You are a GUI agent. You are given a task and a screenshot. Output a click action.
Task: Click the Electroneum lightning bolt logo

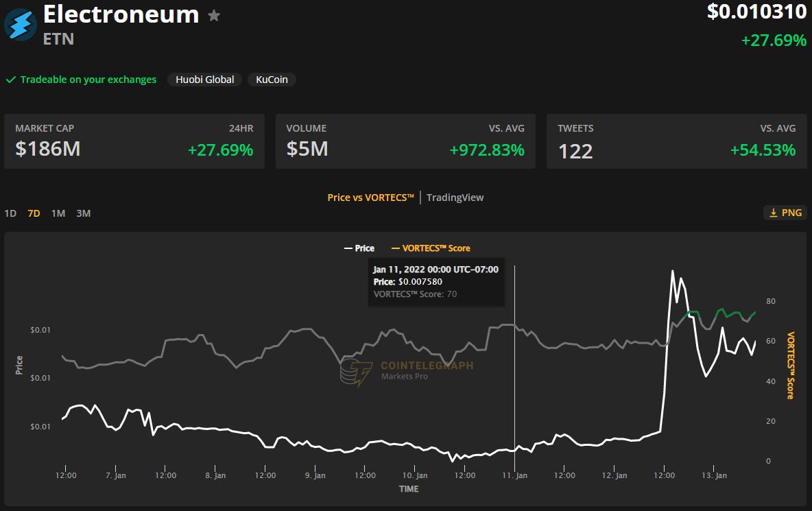coord(20,24)
